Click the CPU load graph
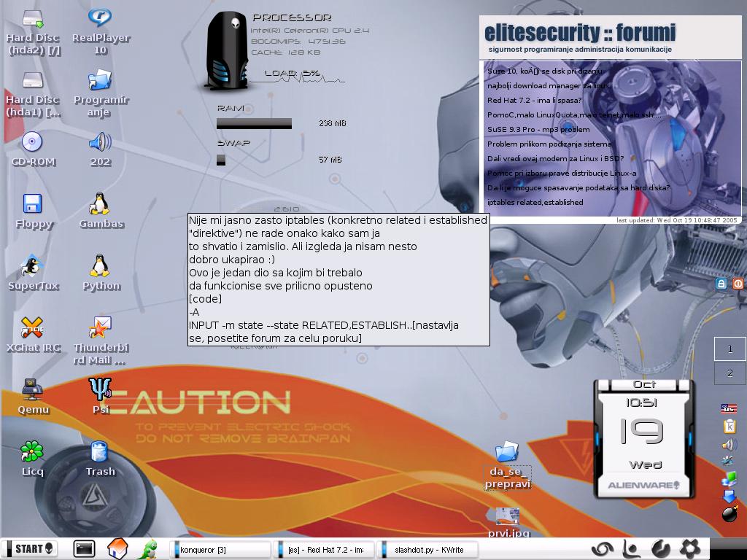Screen dimensions: 747x560 298,79
